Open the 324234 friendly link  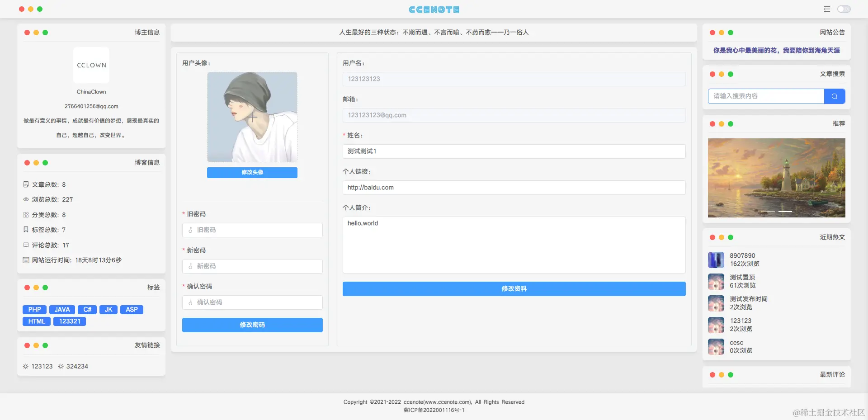pyautogui.click(x=77, y=367)
